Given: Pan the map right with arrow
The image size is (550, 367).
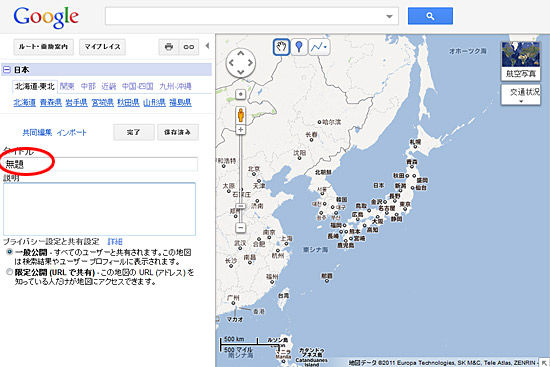Looking at the screenshot, I should [250, 63].
